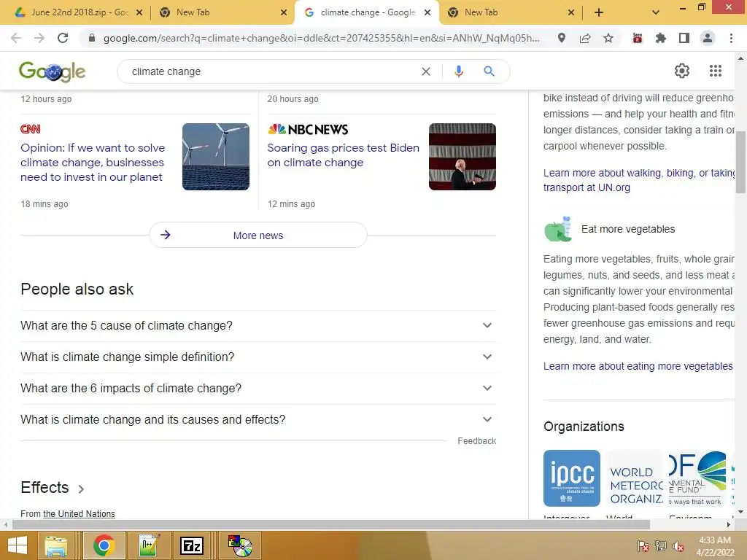The image size is (747, 560).
Task: Click the 'Organizations' heading
Action: [x=584, y=427]
